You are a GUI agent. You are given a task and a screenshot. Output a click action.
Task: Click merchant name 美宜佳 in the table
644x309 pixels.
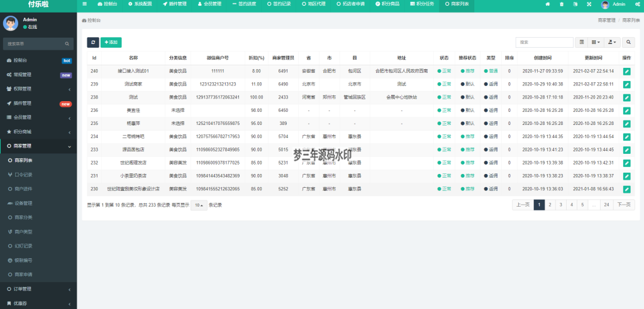[x=133, y=111]
